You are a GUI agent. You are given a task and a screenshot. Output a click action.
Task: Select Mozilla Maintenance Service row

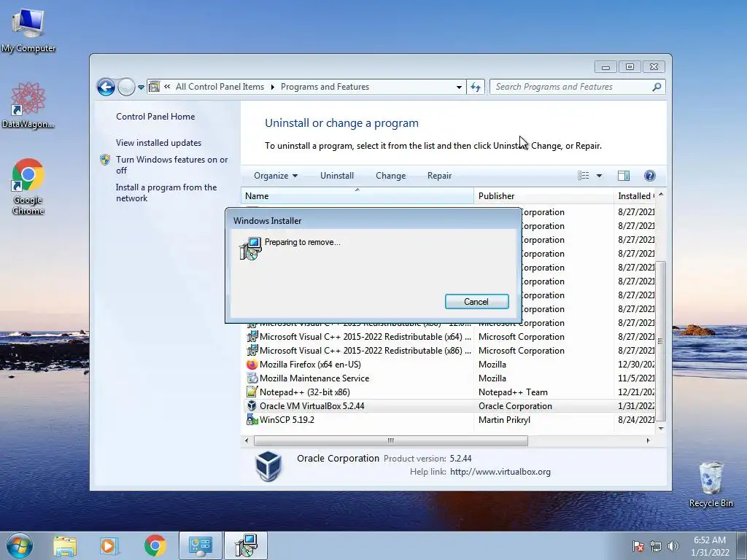click(449, 378)
